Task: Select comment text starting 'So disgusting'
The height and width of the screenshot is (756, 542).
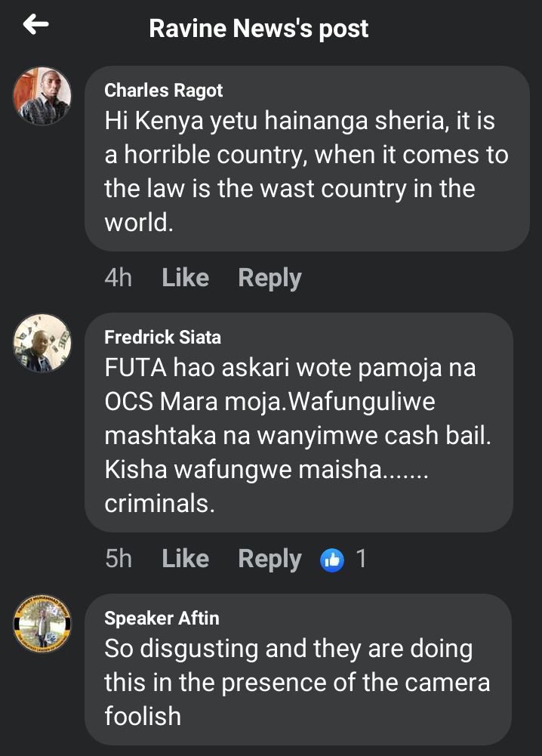Action: point(297,682)
